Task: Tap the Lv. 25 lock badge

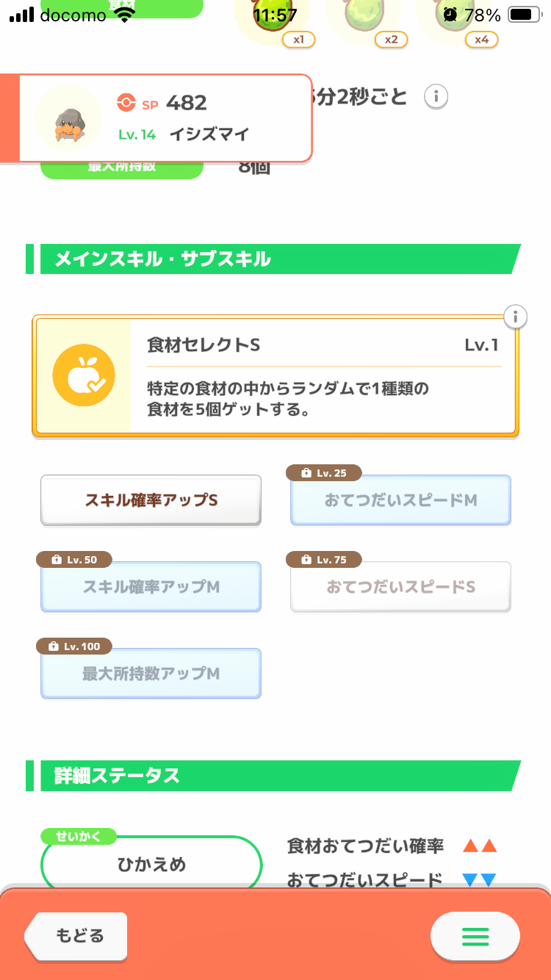Action: coord(323,473)
